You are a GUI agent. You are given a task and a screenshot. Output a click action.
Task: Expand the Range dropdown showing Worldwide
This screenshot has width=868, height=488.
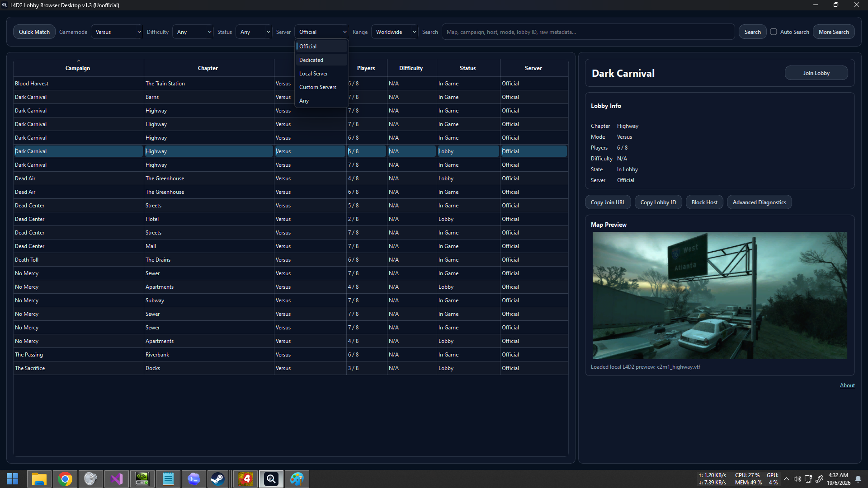(x=395, y=32)
